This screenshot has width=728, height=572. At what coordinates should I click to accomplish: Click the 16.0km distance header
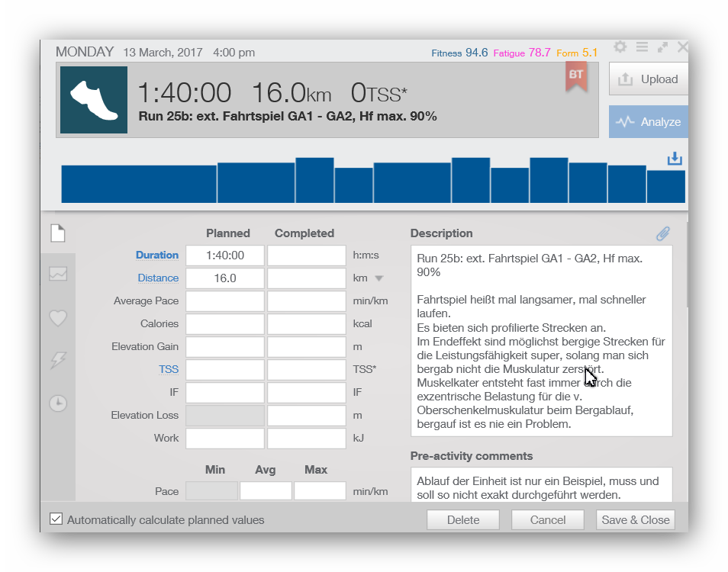(292, 93)
